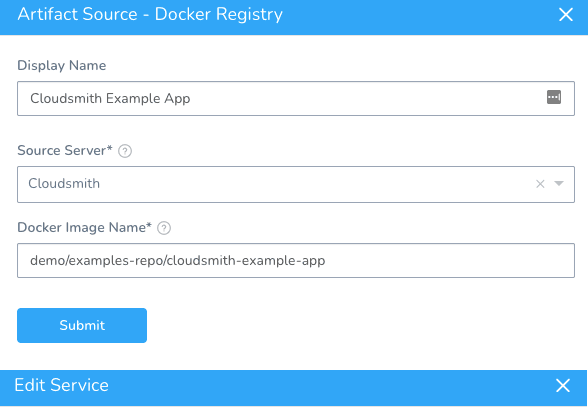Click the demo/examples-repo/cloudsmith-example-app text
Viewport: 588px width, 407px height.
[178, 260]
